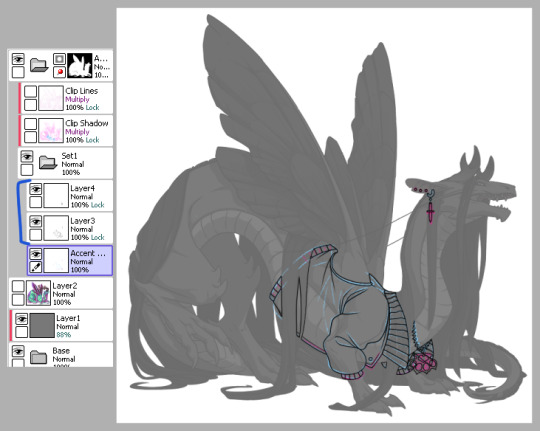Viewport: 540px width, 431px height.
Task: Click Layer2 lower checkbox
Action: pos(18,299)
